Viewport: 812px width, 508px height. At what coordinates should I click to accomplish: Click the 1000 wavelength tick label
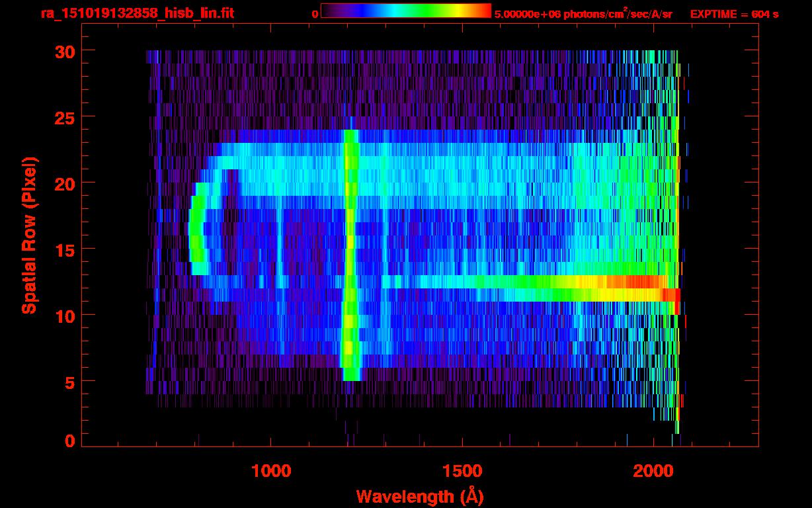[x=271, y=471]
